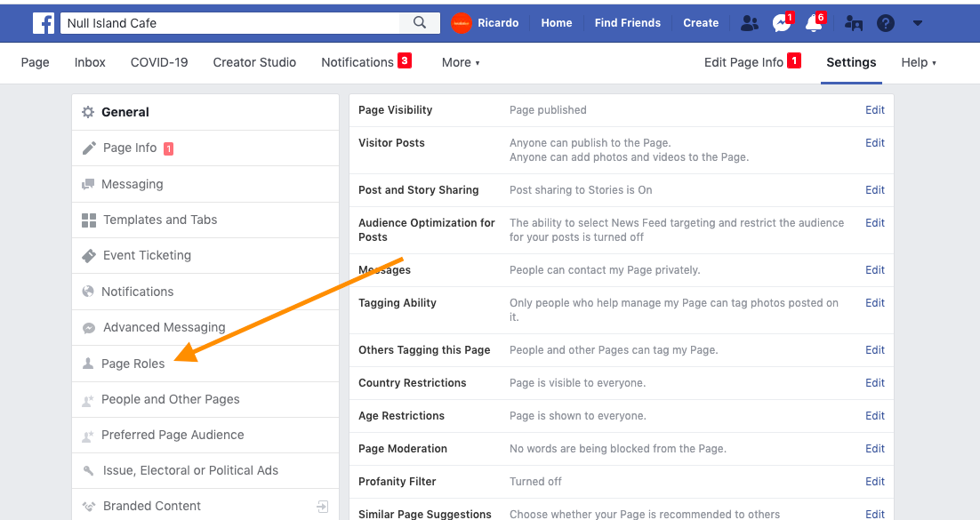Open the notifications bell icon
Viewport: 980px width, 520px height.
tap(814, 23)
